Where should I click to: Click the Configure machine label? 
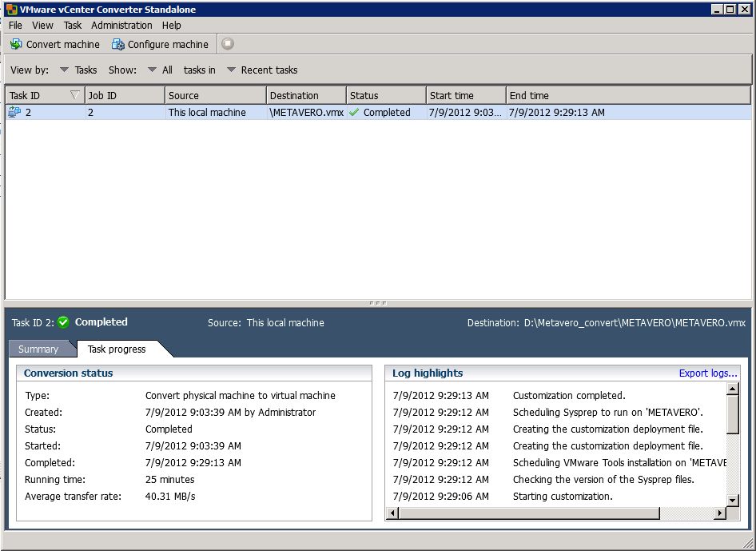(x=168, y=45)
